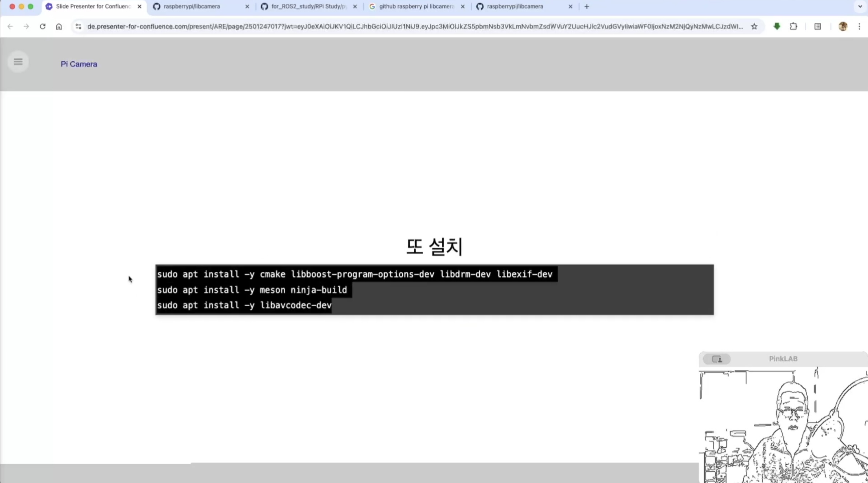Click the Pi Camera title link

(x=79, y=64)
